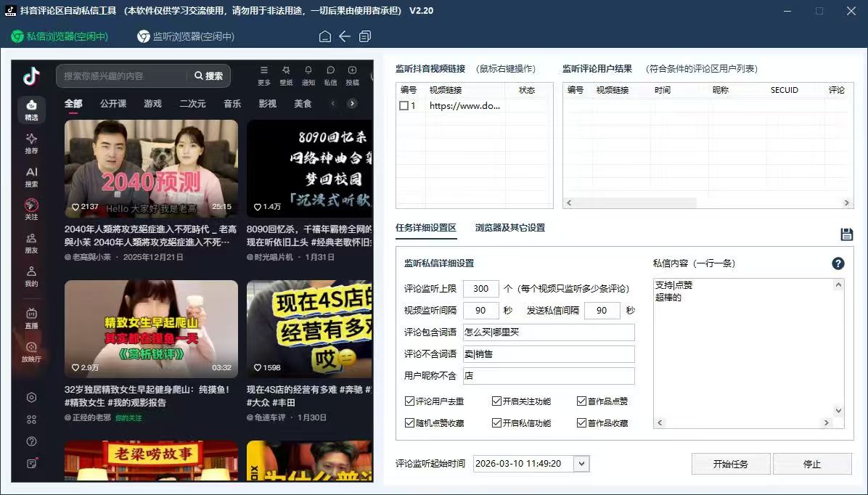Click the left arrow of the category tabs

(x=332, y=104)
